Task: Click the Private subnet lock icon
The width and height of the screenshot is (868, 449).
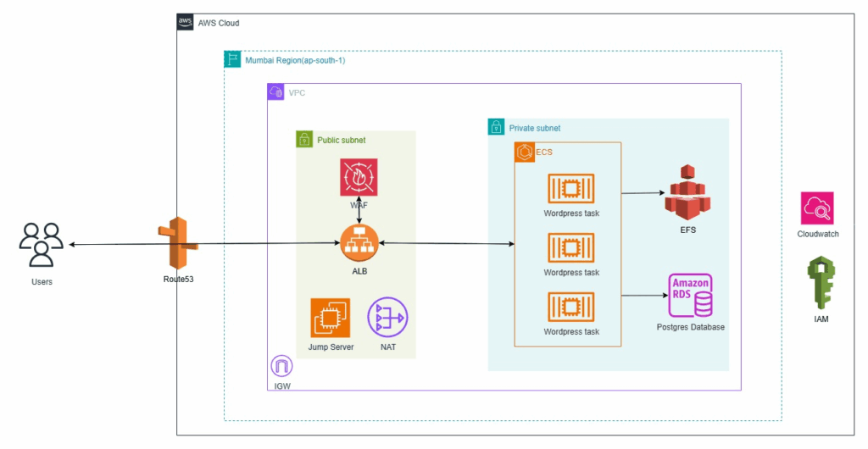Action: tap(497, 127)
